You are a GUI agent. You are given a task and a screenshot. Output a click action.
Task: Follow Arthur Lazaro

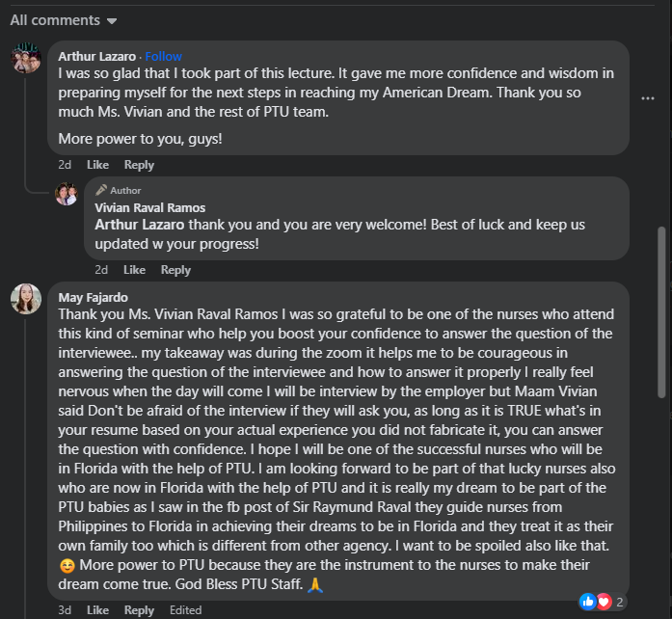coord(163,56)
